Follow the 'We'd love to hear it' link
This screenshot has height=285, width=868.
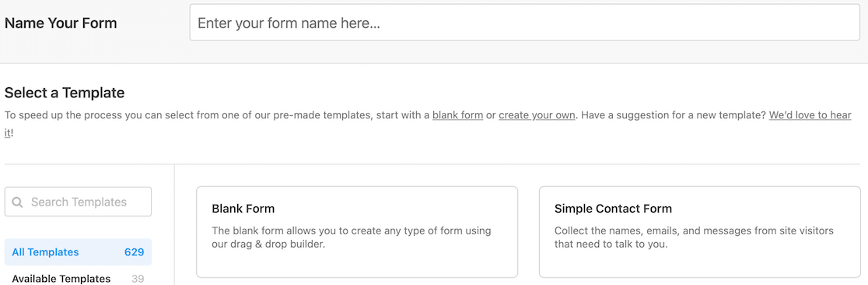810,116
